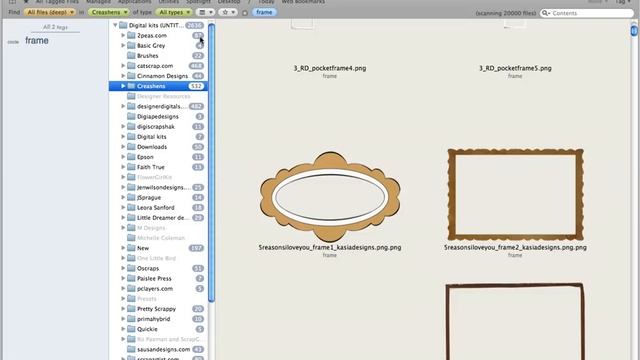640x360 pixels.
Task: Expand the primahybrid folder
Action: pyautogui.click(x=123, y=319)
